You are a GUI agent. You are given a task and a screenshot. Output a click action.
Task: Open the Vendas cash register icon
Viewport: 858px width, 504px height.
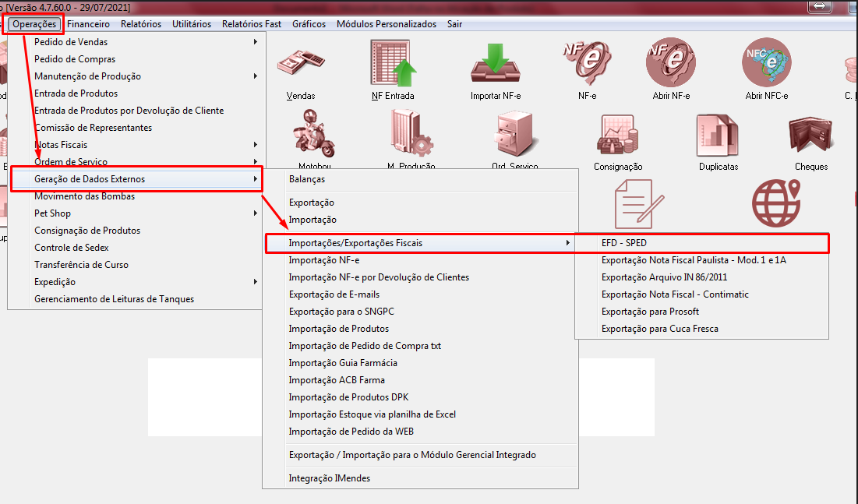tap(301, 66)
